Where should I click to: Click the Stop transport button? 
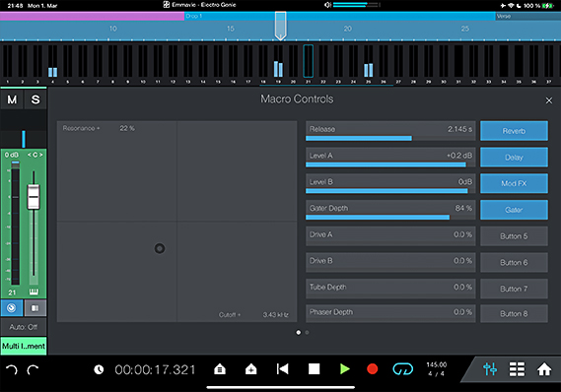click(x=314, y=368)
